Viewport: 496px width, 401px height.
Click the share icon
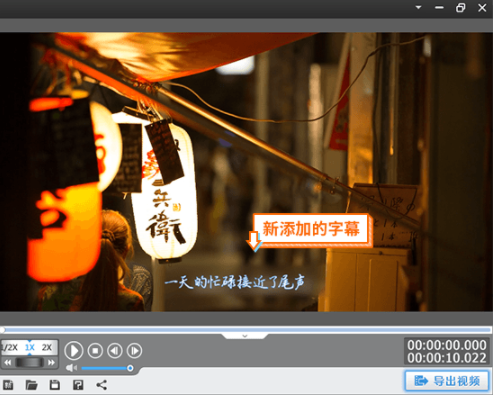pos(102,385)
